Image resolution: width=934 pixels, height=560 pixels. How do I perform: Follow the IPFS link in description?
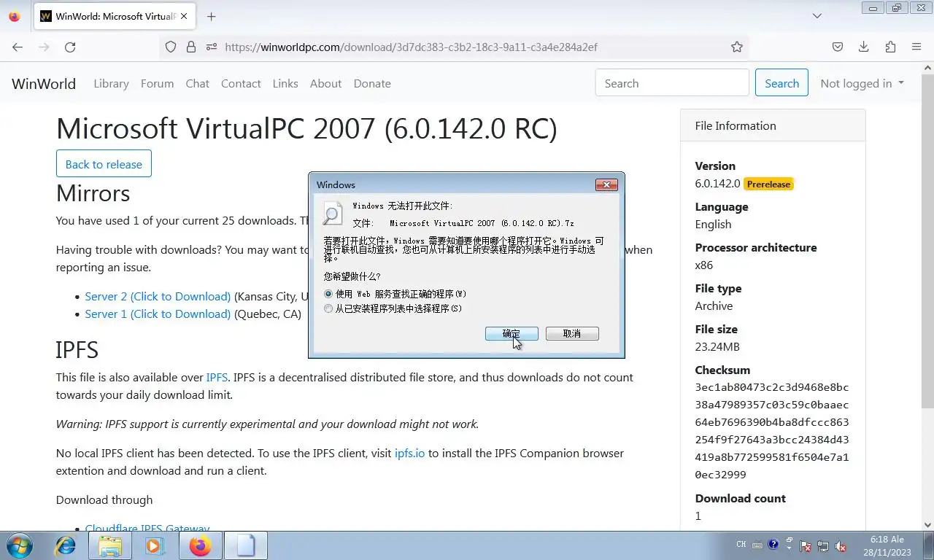coord(217,377)
